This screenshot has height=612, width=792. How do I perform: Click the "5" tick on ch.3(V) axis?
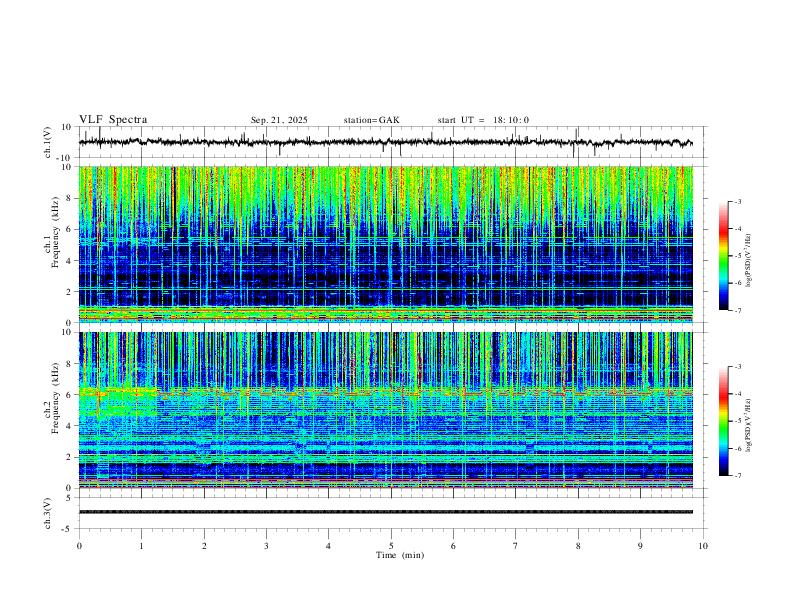[x=70, y=498]
